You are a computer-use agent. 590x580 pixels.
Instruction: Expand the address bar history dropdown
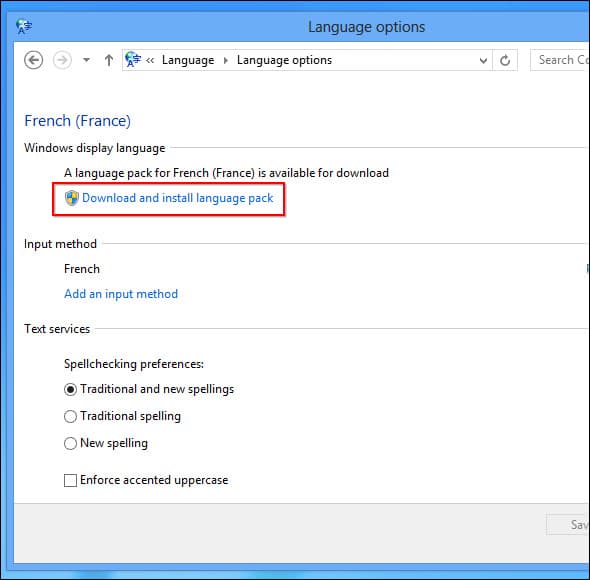point(484,60)
